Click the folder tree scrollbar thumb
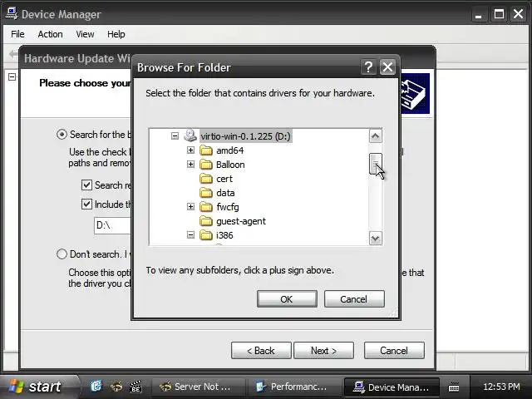Image resolution: width=532 pixels, height=399 pixels. [375, 164]
